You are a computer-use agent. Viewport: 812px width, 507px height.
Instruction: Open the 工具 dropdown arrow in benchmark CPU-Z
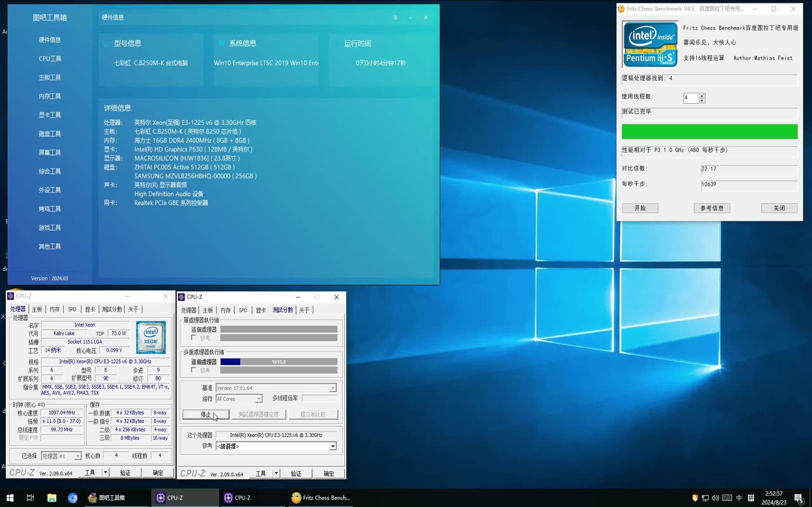pyautogui.click(x=276, y=473)
